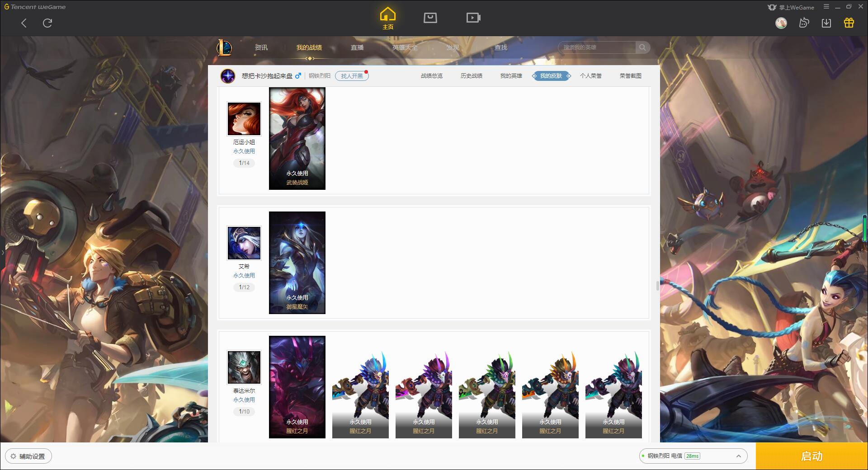Open the user avatar profile icon
The height and width of the screenshot is (470, 868).
click(x=781, y=23)
